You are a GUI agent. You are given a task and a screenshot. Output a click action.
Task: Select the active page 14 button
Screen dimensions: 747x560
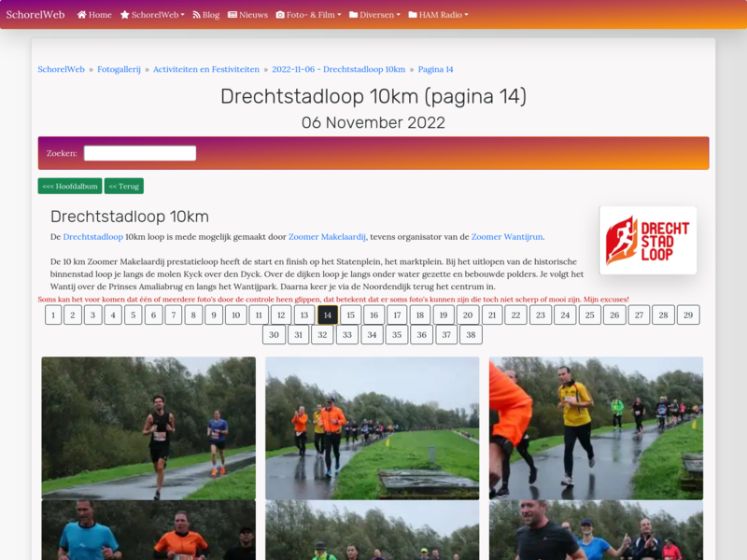328,315
